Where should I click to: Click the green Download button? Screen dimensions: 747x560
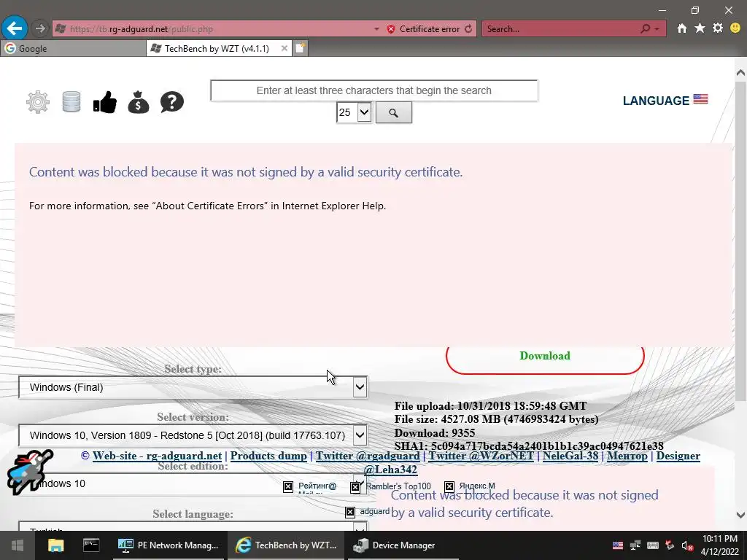(x=545, y=356)
